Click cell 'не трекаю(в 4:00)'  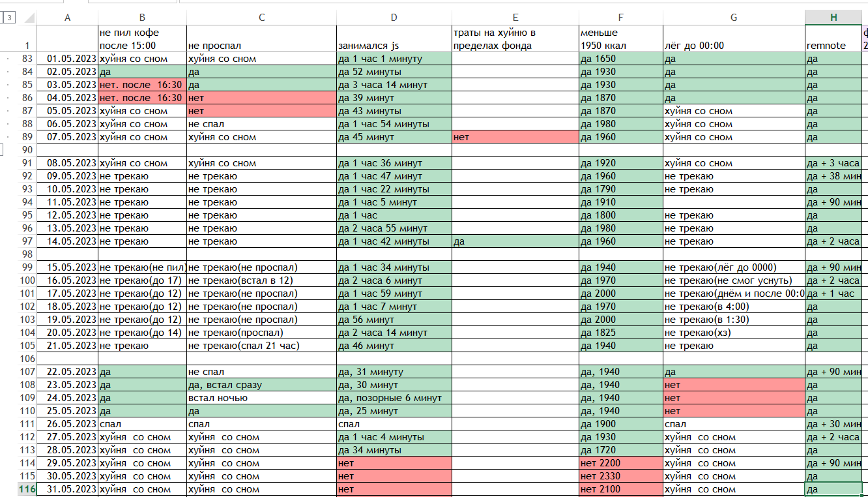pyautogui.click(x=734, y=307)
